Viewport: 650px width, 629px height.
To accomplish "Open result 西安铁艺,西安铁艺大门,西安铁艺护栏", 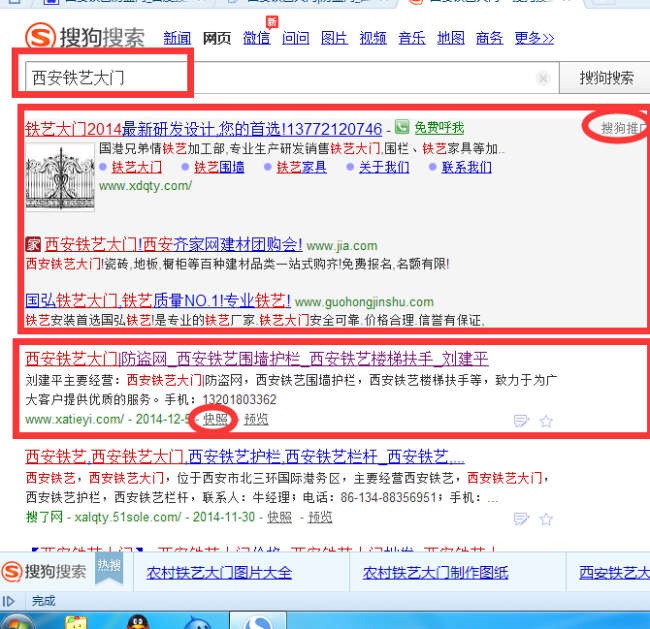I will [245, 457].
